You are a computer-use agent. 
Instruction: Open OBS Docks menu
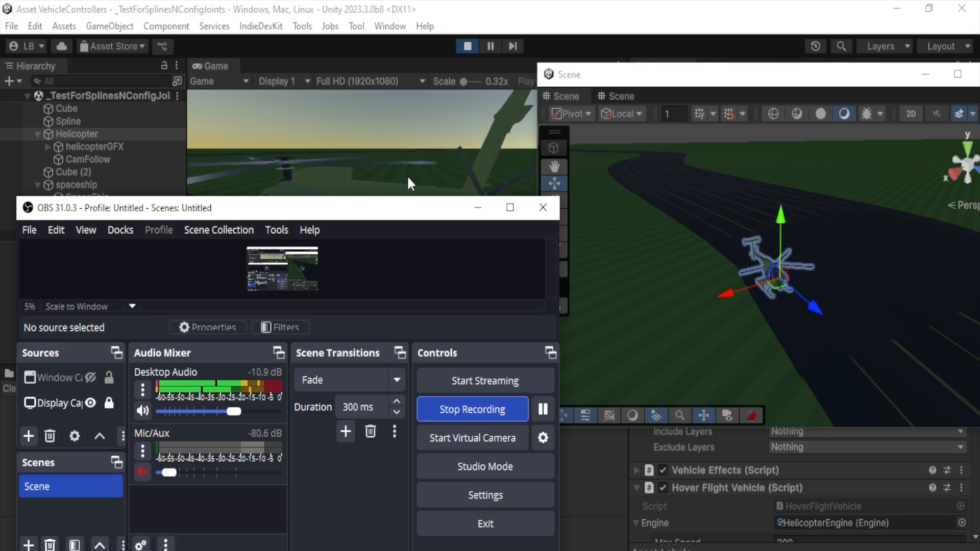point(120,230)
